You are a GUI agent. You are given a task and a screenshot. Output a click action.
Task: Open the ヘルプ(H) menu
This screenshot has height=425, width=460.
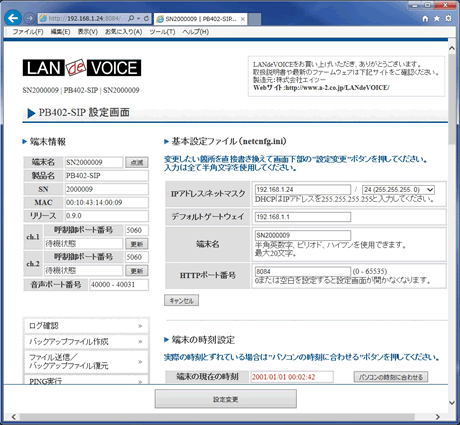coord(196,32)
